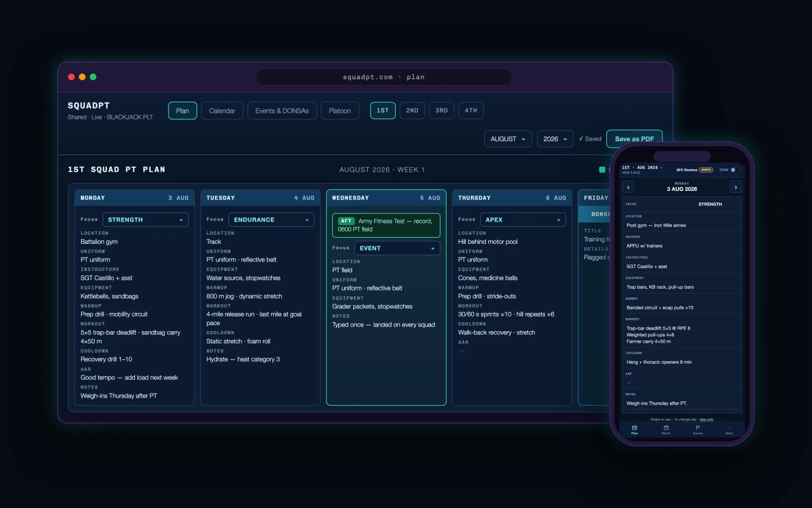Toggle the VIEW switch on phone

734,170
